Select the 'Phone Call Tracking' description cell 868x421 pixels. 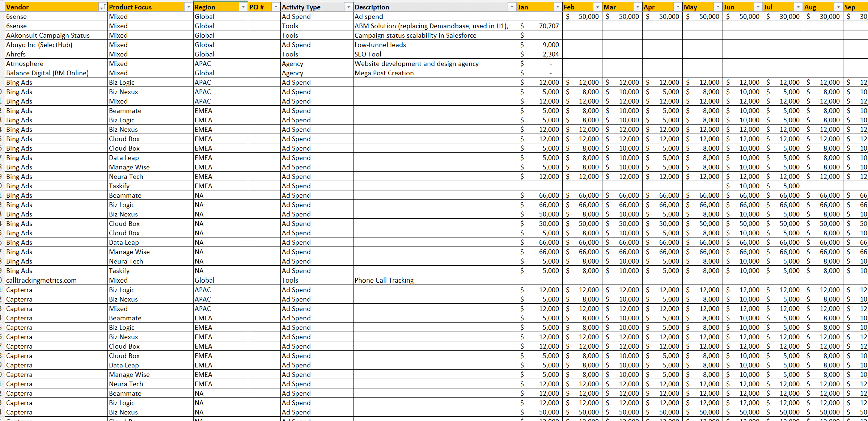click(x=435, y=280)
